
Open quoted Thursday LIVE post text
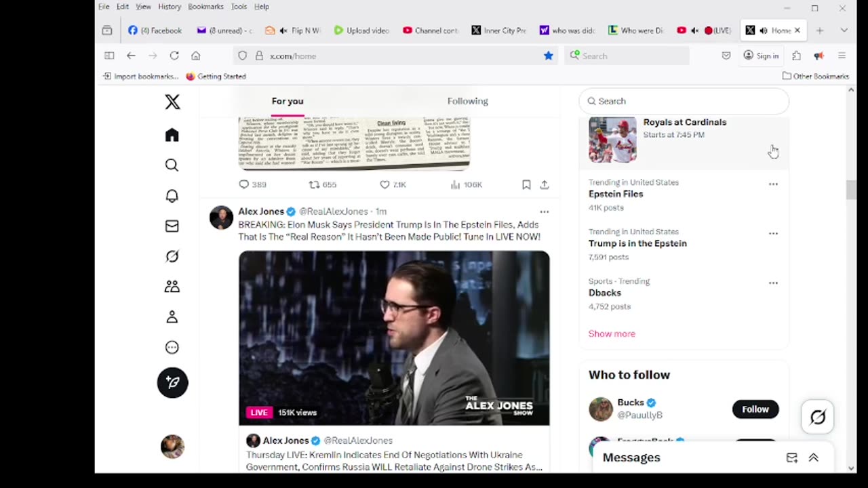point(394,461)
